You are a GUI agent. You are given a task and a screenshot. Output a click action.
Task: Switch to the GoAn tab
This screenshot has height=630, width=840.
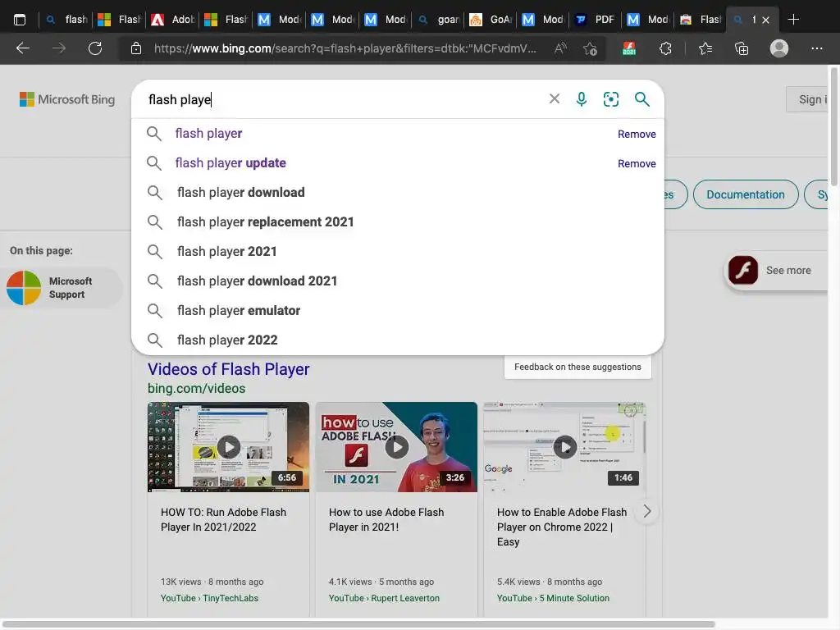pos(491,20)
